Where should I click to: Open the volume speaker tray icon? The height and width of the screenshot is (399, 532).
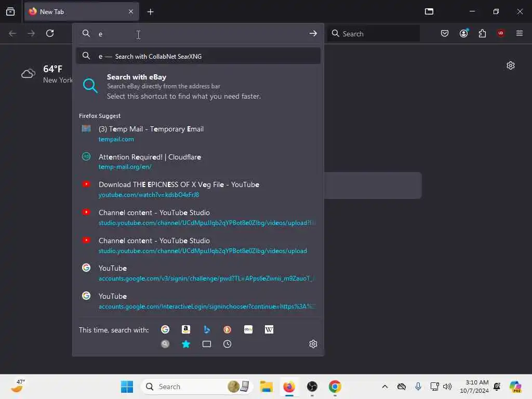447,387
